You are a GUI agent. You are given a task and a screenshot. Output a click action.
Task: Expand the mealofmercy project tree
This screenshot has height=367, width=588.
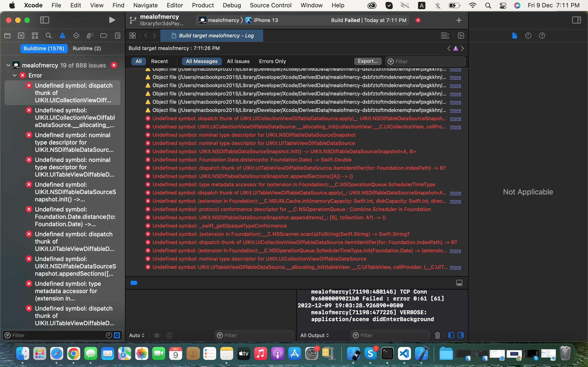[x=8, y=65]
